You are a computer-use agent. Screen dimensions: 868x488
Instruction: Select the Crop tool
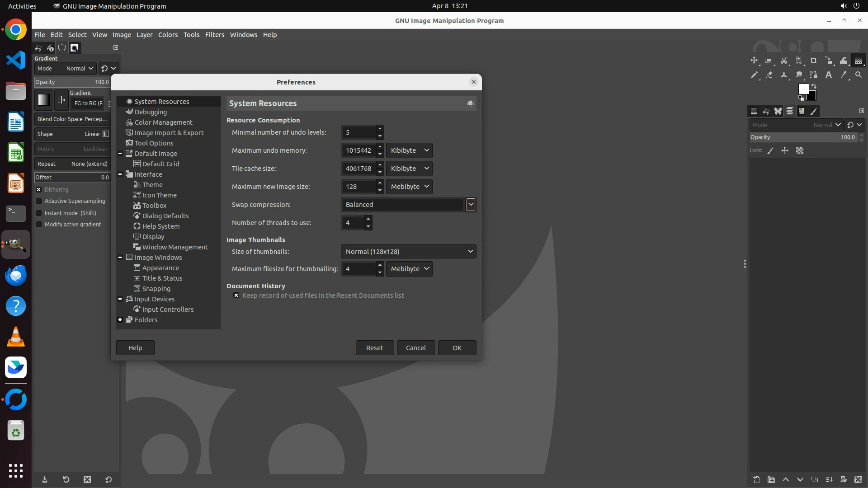coord(814,61)
